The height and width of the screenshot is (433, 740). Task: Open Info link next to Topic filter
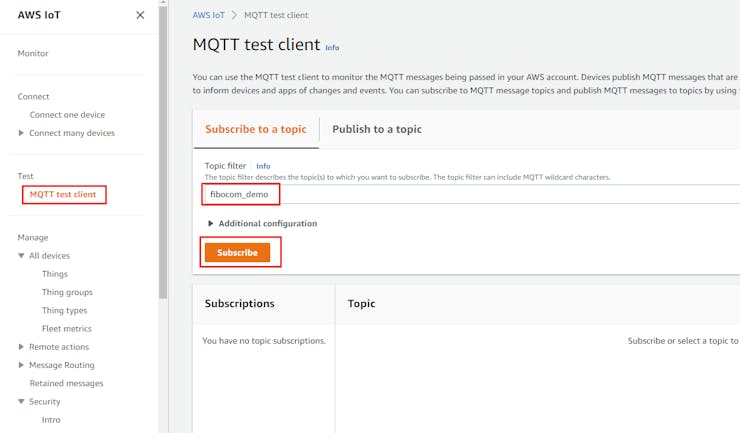(263, 166)
